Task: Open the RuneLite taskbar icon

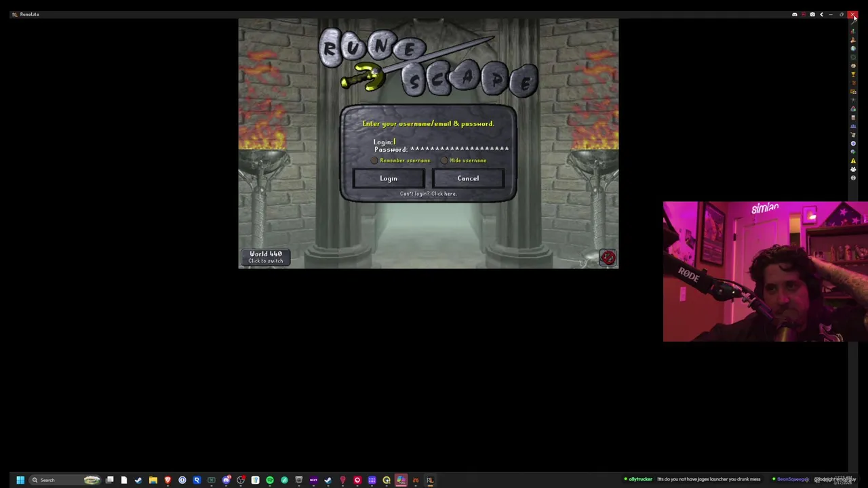Action: (x=430, y=480)
